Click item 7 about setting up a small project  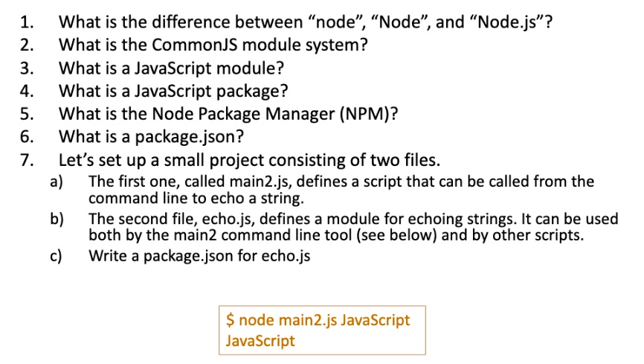point(249,160)
